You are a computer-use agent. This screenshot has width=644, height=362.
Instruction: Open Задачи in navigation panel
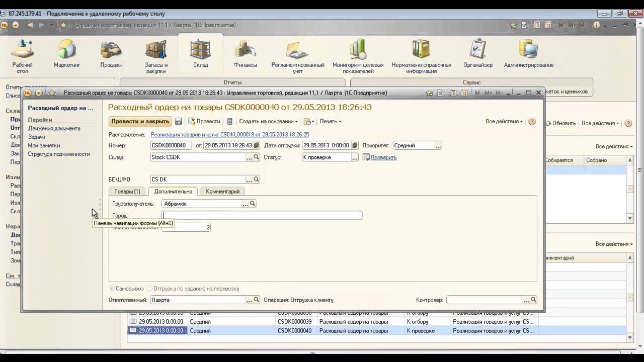37,137
